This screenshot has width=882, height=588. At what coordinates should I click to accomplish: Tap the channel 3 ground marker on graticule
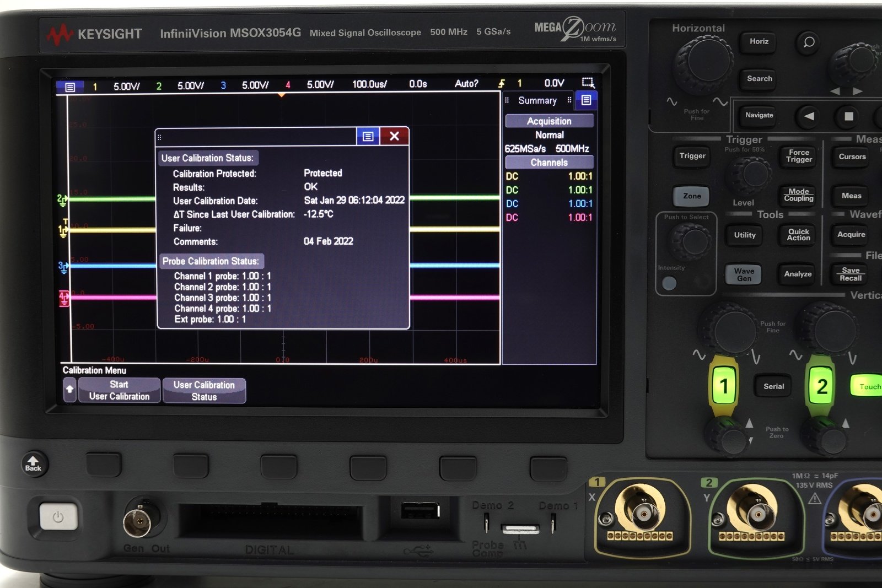(63, 267)
